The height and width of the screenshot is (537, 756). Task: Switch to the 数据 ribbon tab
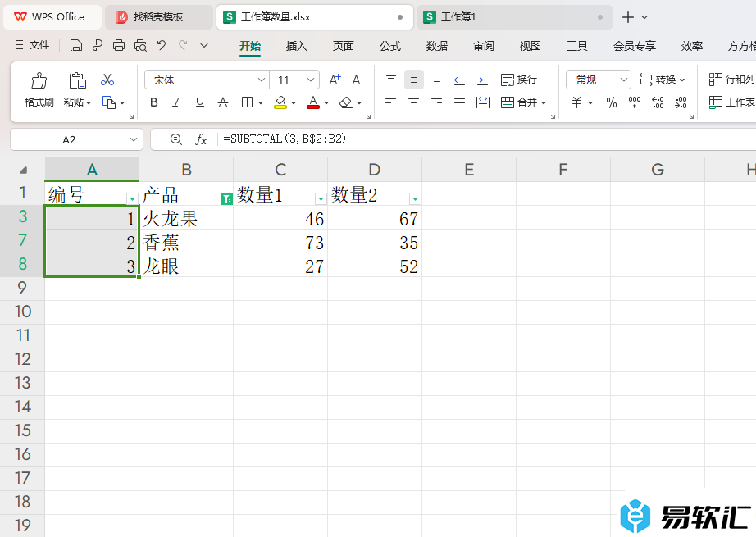pos(437,46)
